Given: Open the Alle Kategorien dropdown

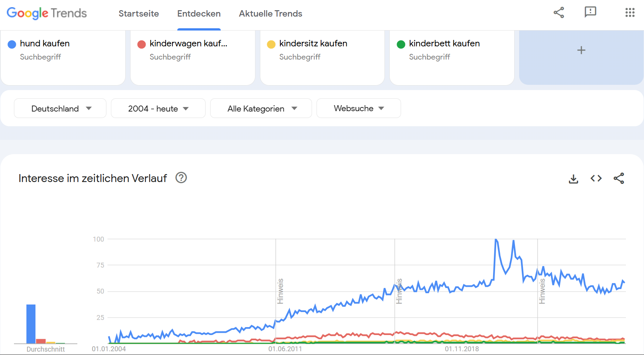Looking at the screenshot, I should tap(261, 109).
